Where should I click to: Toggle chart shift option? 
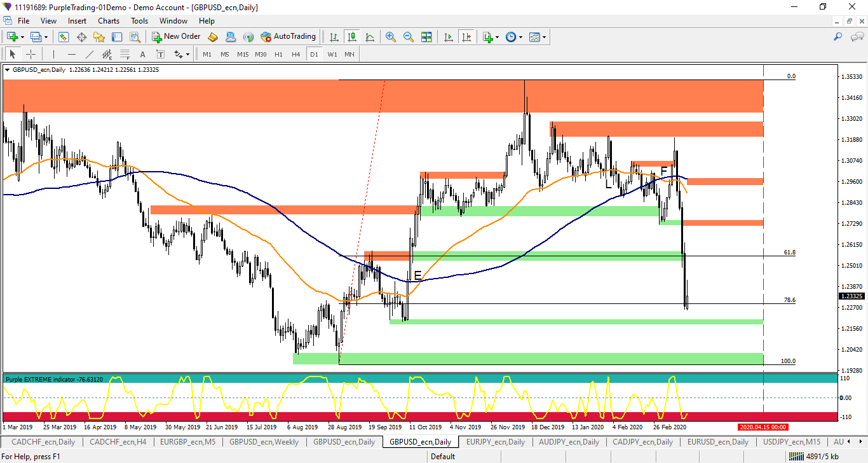coord(466,37)
